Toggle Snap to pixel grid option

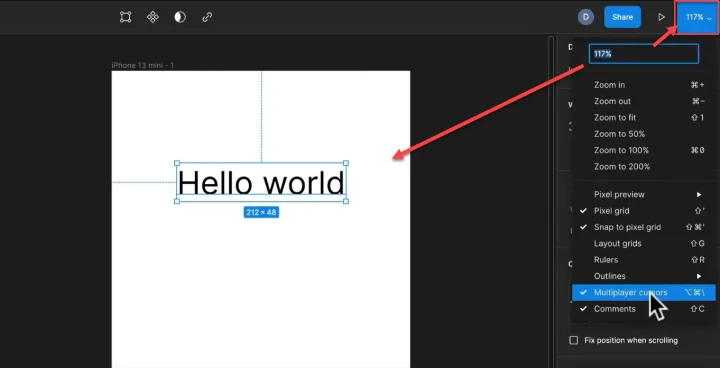point(643,227)
